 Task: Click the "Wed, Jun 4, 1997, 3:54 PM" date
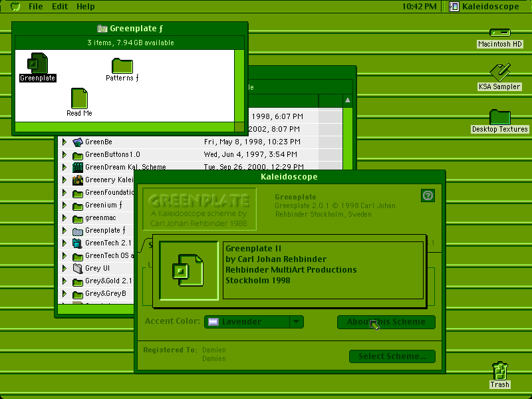(x=251, y=155)
